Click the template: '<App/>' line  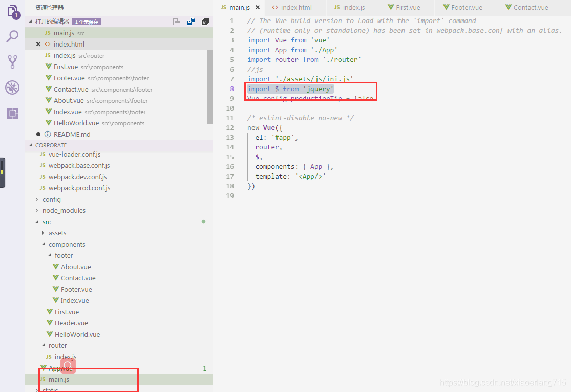tap(290, 177)
